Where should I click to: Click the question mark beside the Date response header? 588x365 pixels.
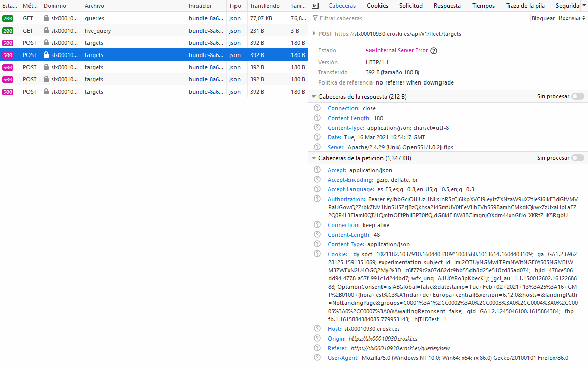(x=317, y=137)
